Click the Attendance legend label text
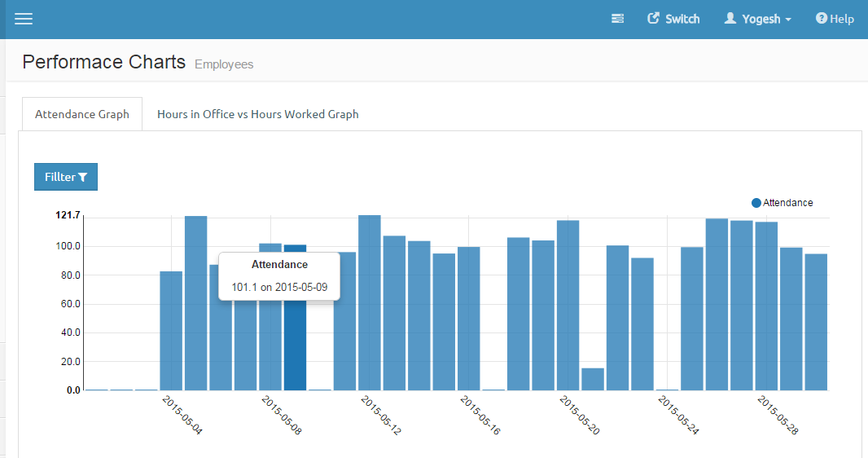 (787, 203)
